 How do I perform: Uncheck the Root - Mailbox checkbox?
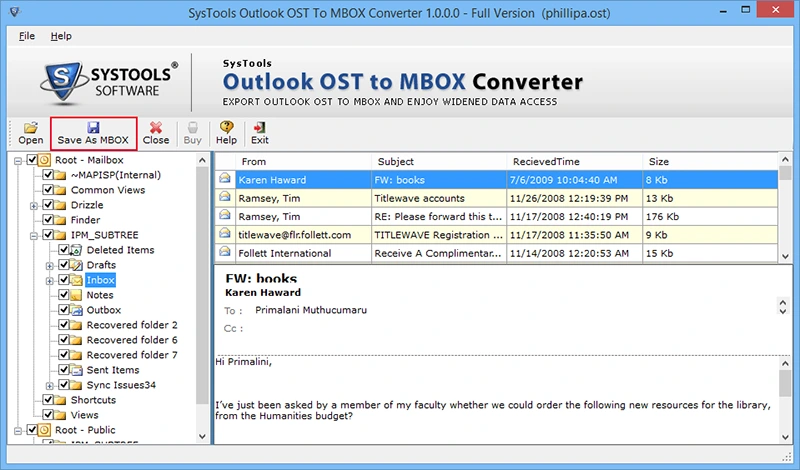pos(32,160)
